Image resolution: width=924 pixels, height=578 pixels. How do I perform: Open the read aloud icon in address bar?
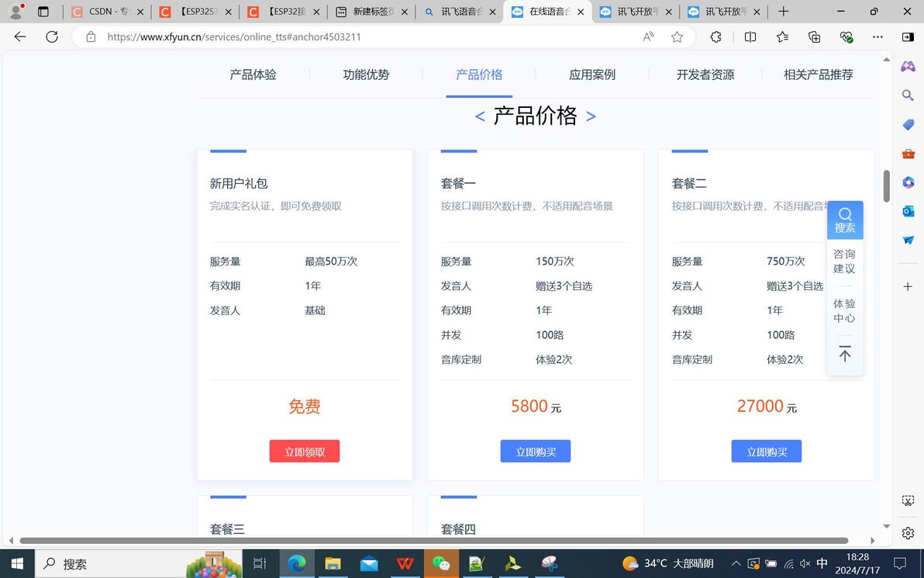(648, 36)
